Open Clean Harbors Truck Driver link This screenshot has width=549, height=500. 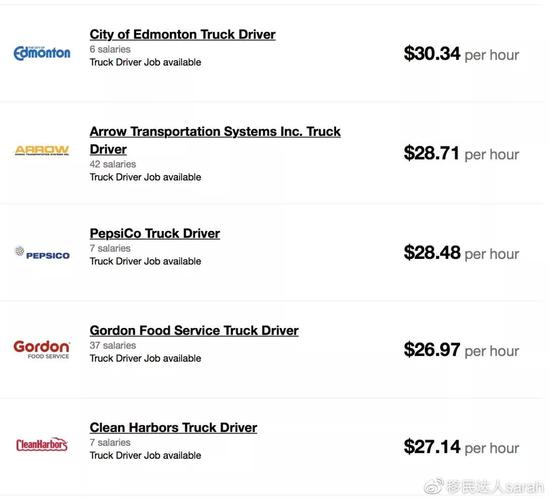[x=173, y=428]
